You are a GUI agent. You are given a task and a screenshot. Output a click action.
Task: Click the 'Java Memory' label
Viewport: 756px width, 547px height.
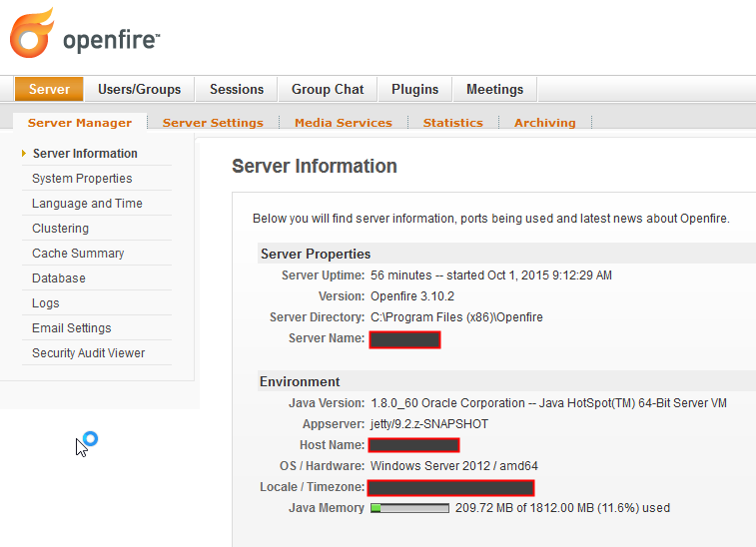pyautogui.click(x=327, y=508)
